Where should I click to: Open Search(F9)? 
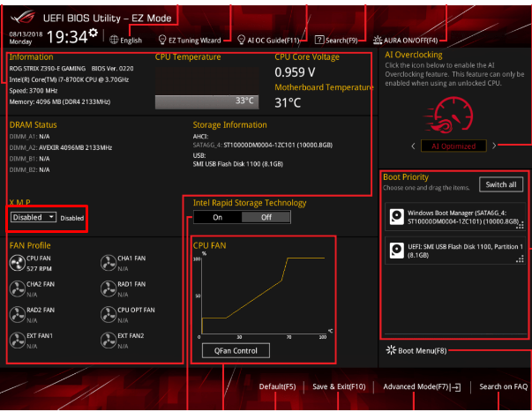coord(336,41)
